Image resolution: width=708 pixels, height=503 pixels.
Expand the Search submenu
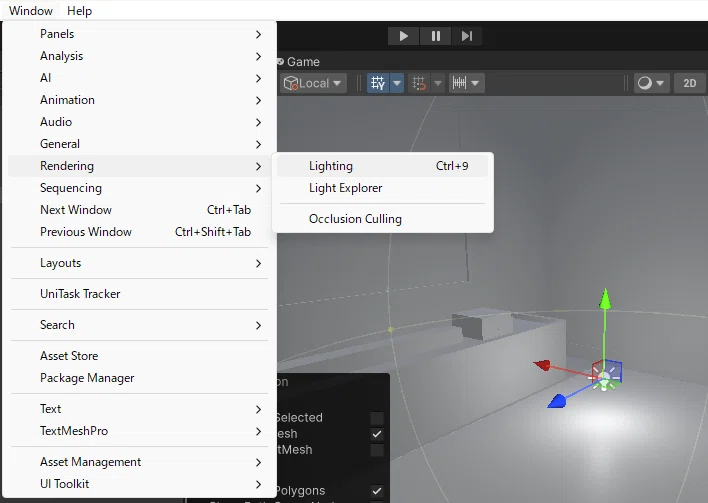point(139,325)
